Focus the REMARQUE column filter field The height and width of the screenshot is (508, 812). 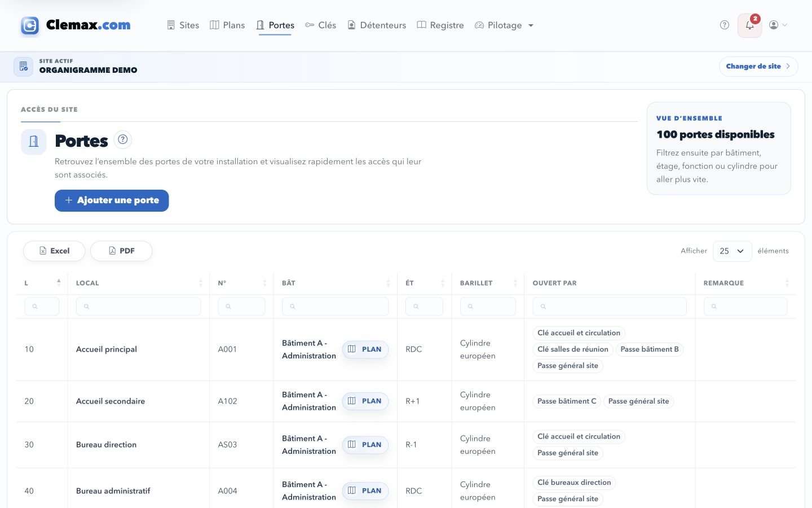tap(745, 306)
